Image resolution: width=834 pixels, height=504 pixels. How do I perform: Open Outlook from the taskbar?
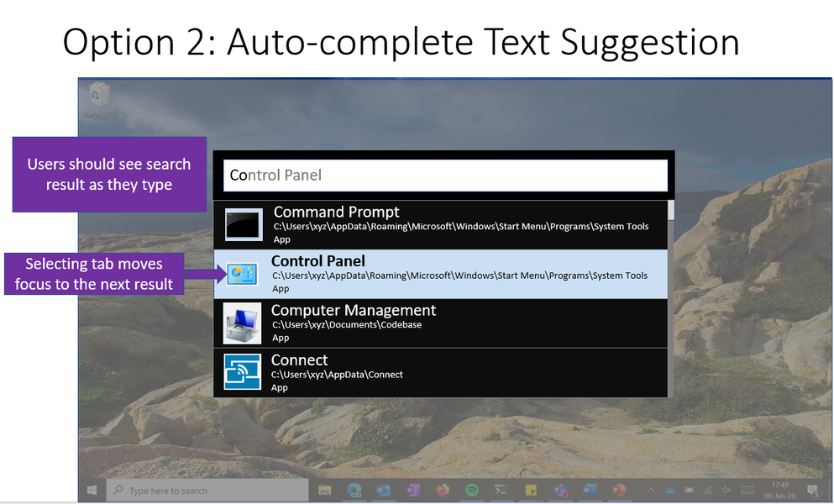coord(383,491)
